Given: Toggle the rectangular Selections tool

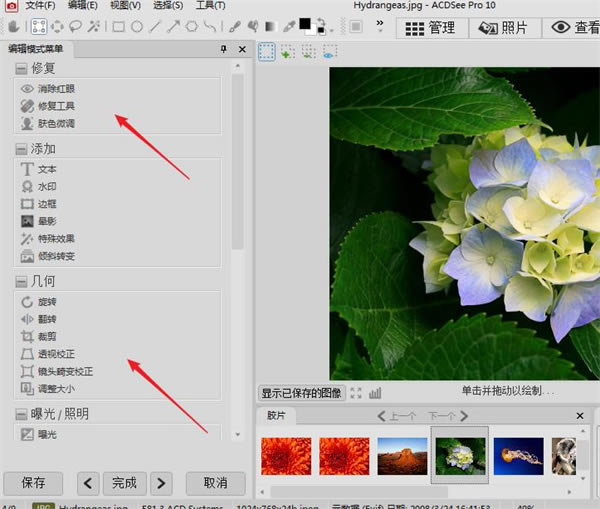Looking at the screenshot, I should pos(39,26).
